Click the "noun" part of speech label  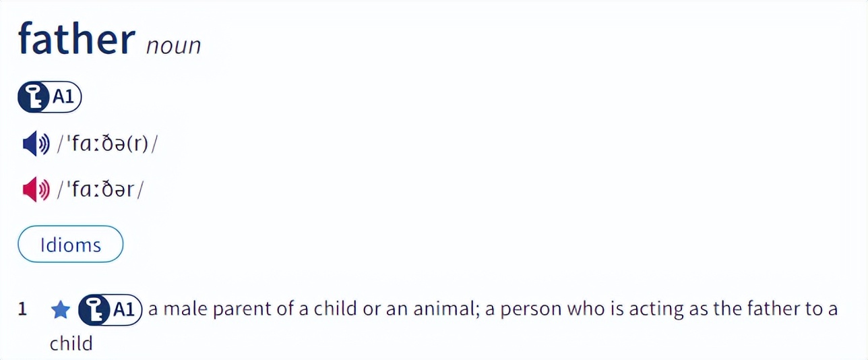pyautogui.click(x=174, y=46)
